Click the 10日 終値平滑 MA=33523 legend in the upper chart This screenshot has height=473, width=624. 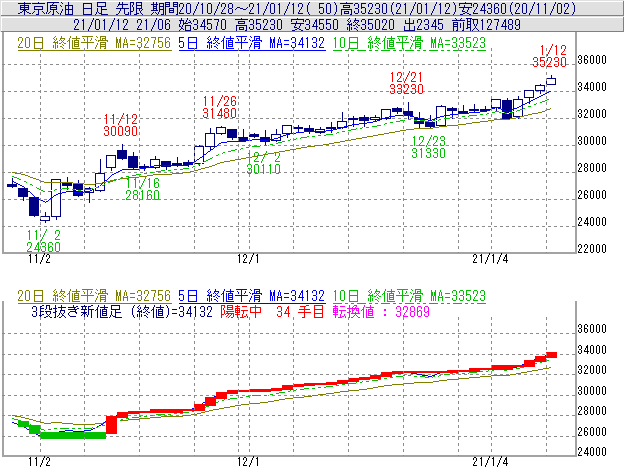(x=409, y=43)
